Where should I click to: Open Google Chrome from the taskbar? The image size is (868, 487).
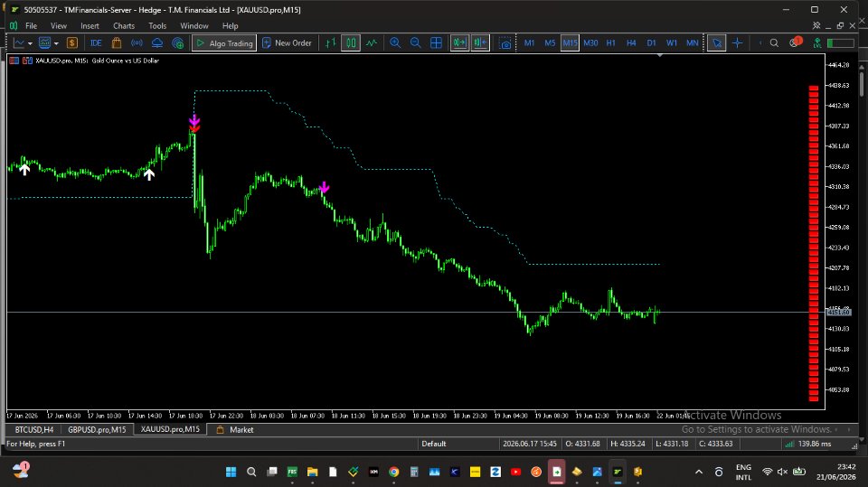tap(394, 472)
